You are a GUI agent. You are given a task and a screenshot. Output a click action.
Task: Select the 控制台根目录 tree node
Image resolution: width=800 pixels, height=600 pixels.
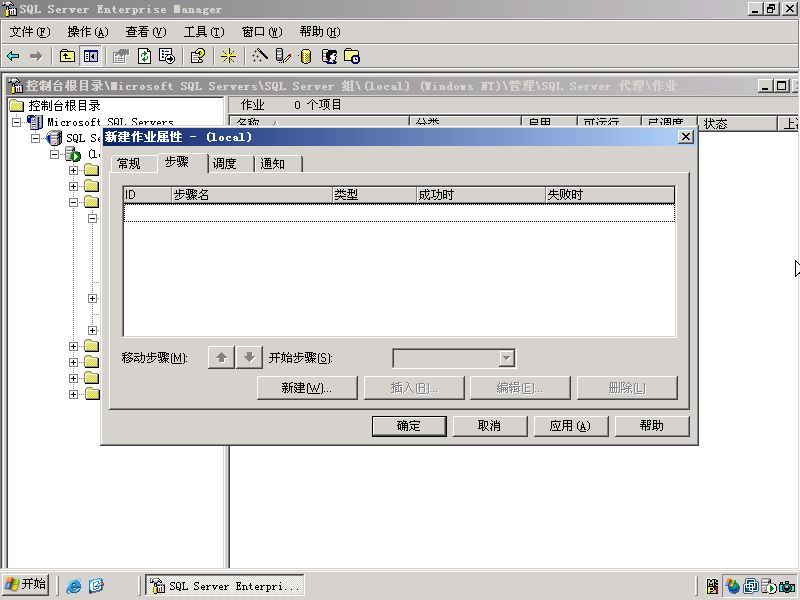pos(56,106)
